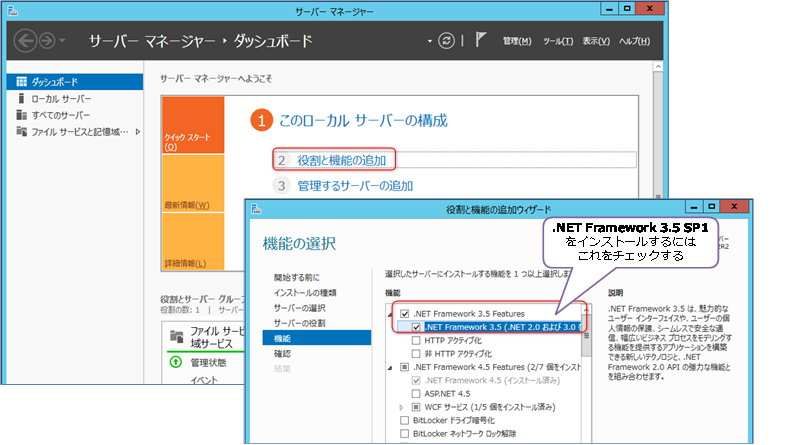Image resolution: width=800 pixels, height=445 pixels.
Task: Check BitLocker ネットワーク ロック解除 checkbox
Action: pyautogui.click(x=405, y=433)
